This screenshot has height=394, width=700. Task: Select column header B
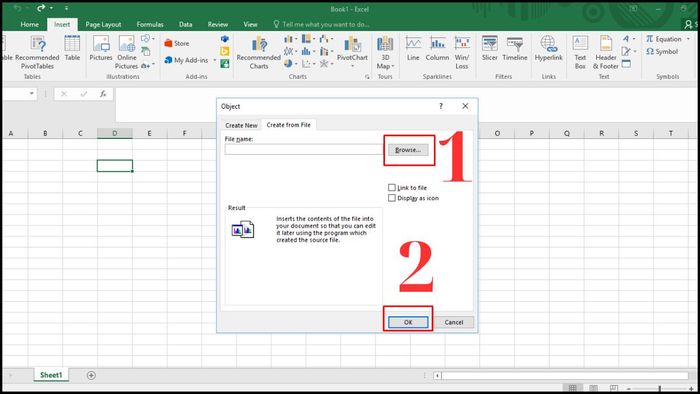(x=45, y=133)
